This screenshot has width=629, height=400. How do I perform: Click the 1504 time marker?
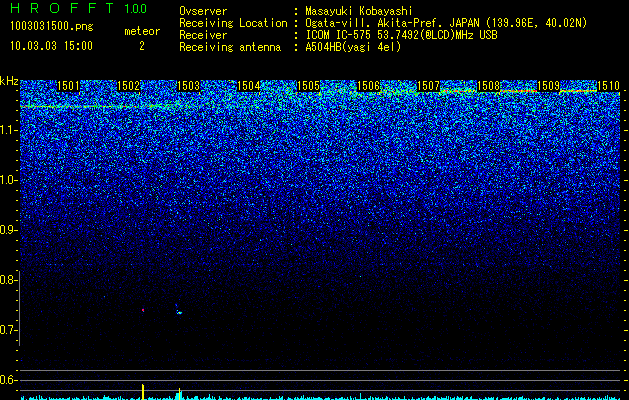(249, 86)
